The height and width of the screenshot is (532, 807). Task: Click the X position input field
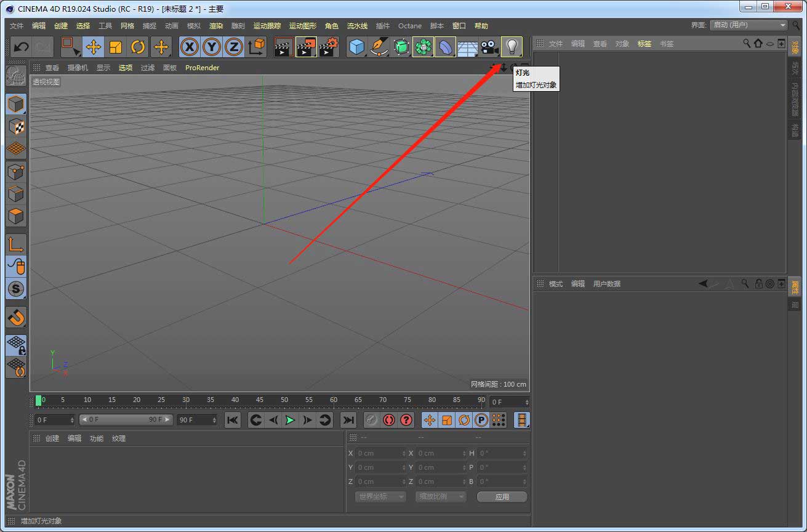[x=380, y=453]
